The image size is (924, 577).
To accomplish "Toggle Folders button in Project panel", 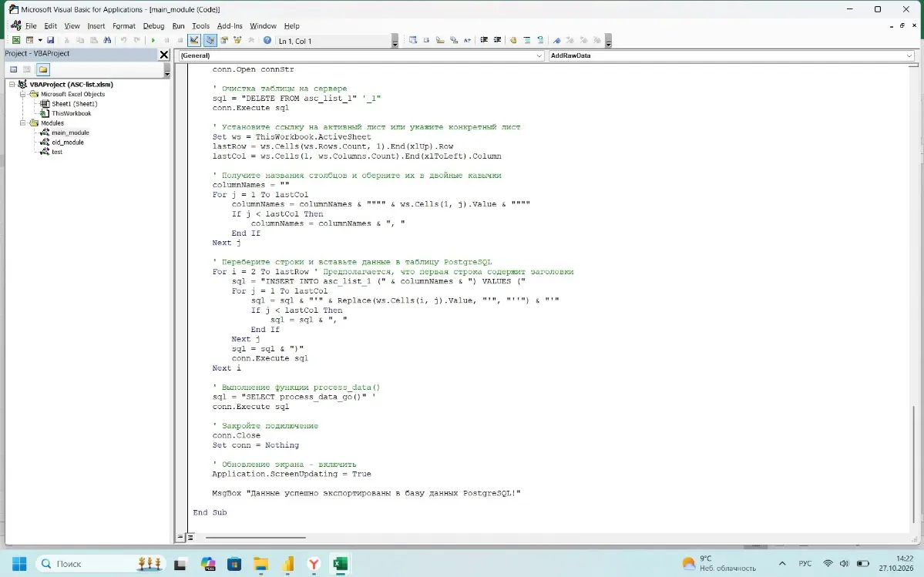I will pyautogui.click(x=43, y=69).
